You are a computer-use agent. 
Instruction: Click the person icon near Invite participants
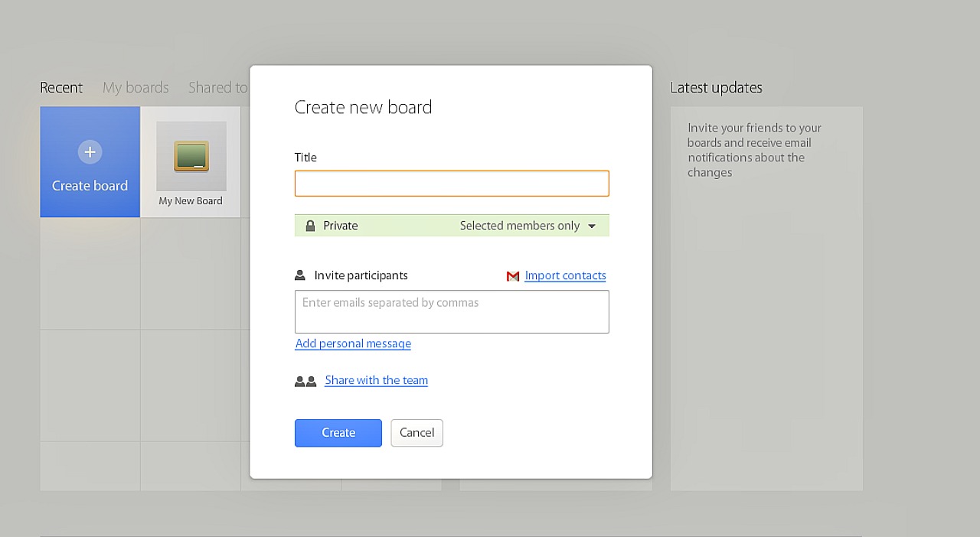(x=302, y=275)
